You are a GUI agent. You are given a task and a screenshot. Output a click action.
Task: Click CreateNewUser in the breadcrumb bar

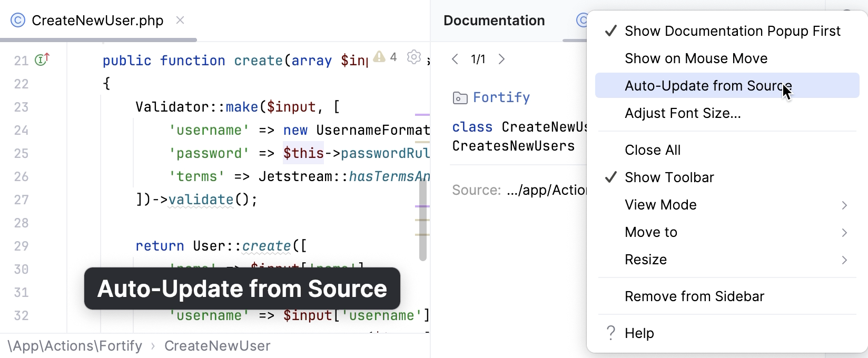217,346
